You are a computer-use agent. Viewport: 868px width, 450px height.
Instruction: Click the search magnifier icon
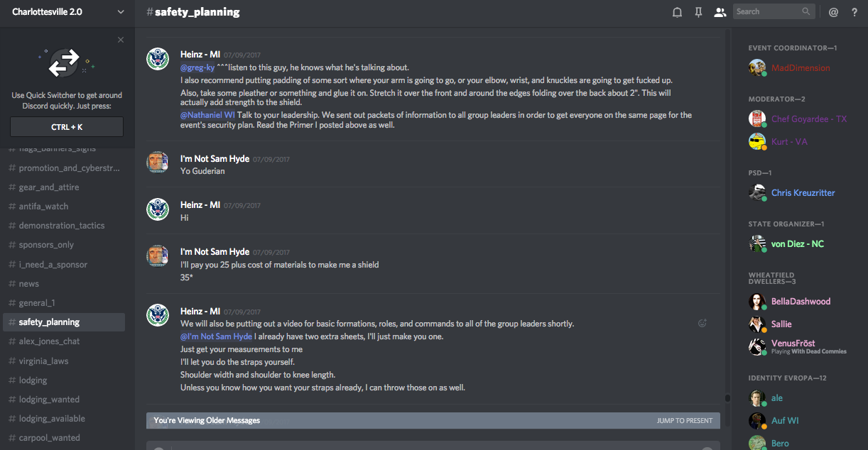[806, 11]
